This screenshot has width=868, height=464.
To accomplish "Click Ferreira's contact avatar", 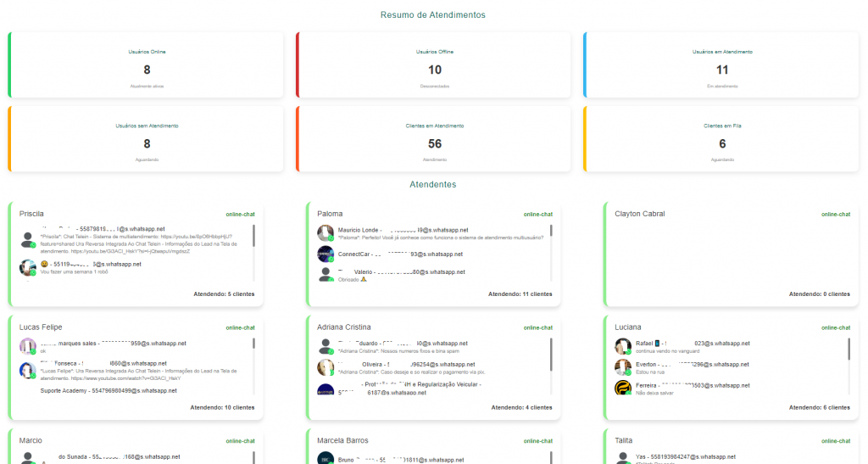I will click(623, 388).
